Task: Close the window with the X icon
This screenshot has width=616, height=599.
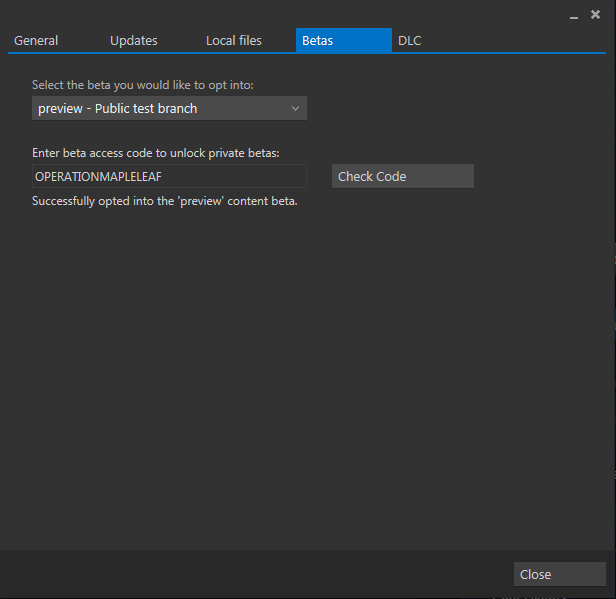Action: point(595,14)
